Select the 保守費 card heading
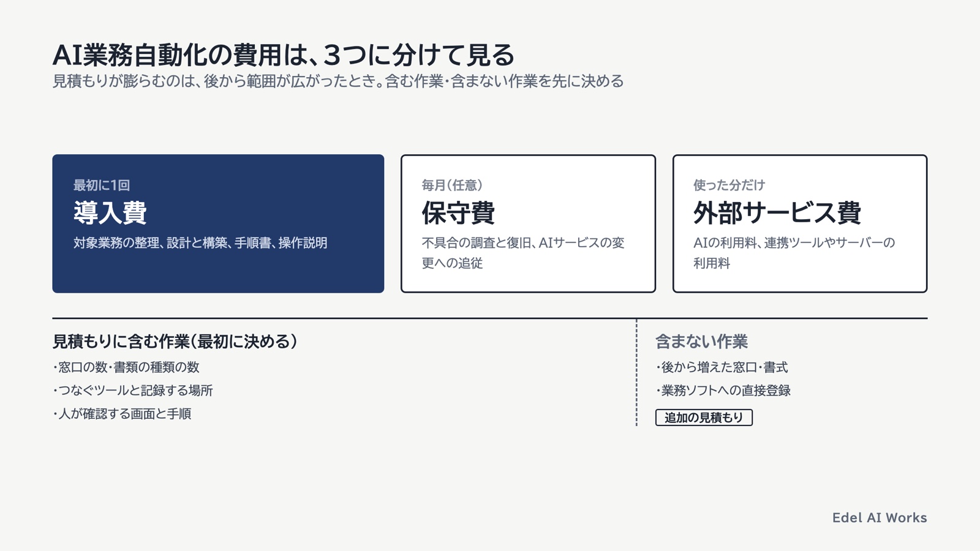Screen dimensions: 980x551 click(458, 213)
